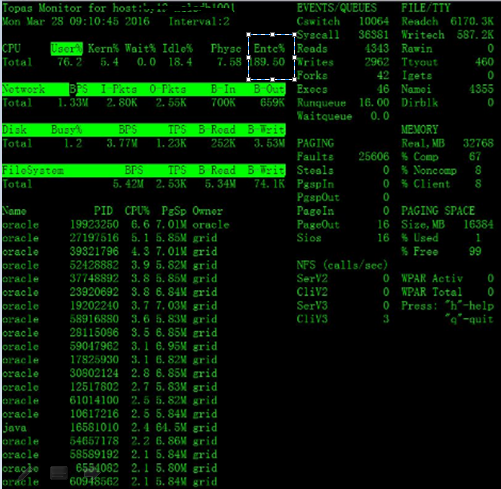The width and height of the screenshot is (501, 489).
Task: Select the oracle process with PID 19923250
Action: pyautogui.click(x=116, y=225)
